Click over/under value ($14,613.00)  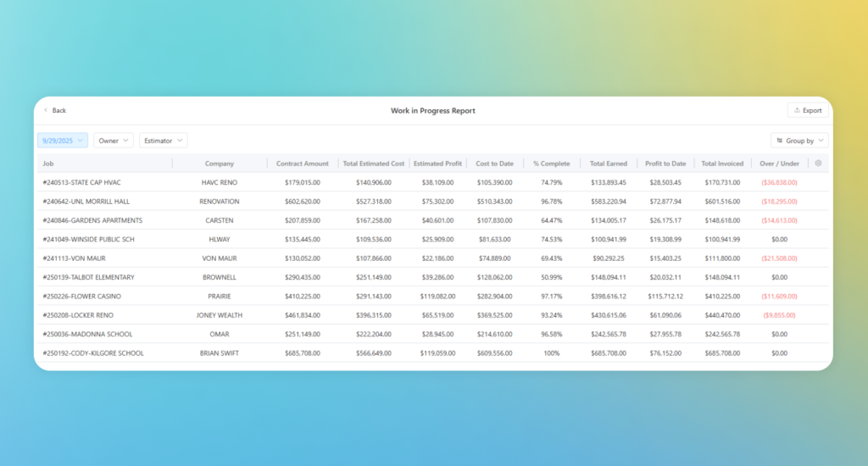pos(780,220)
